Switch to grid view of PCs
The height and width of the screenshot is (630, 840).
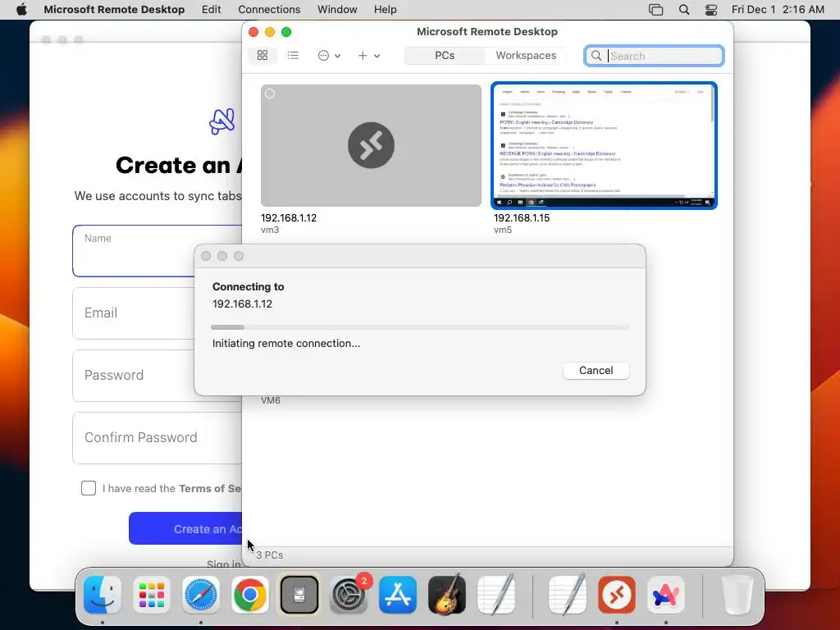click(x=262, y=55)
